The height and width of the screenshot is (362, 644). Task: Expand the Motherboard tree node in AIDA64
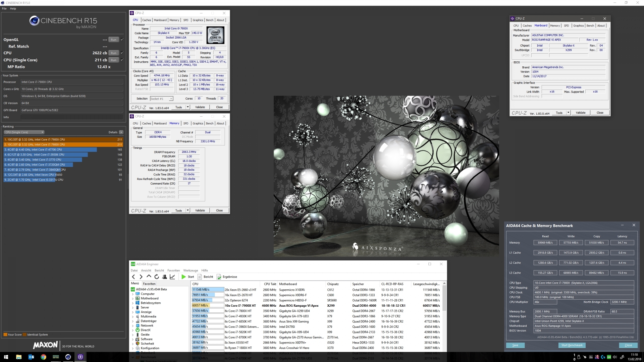coord(133,298)
